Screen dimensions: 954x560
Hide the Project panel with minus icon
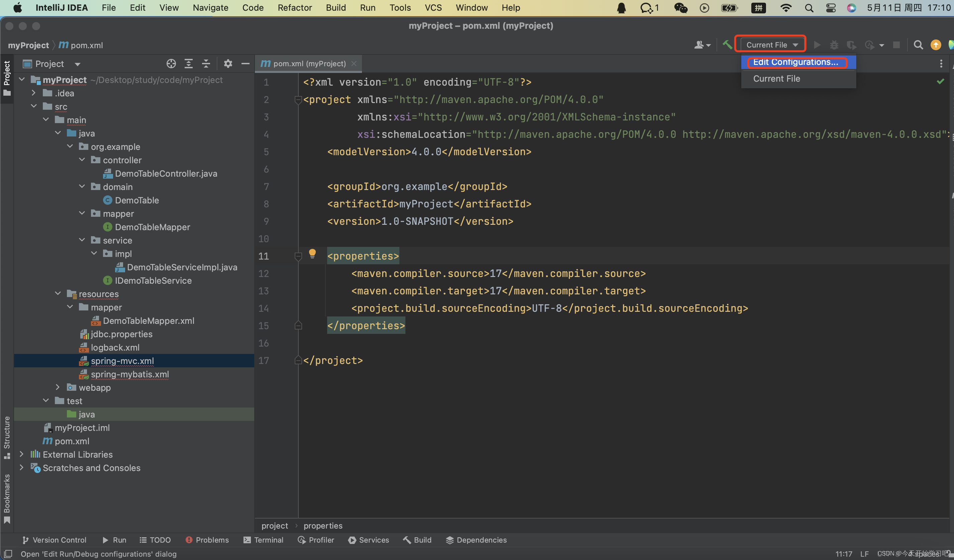[245, 64]
